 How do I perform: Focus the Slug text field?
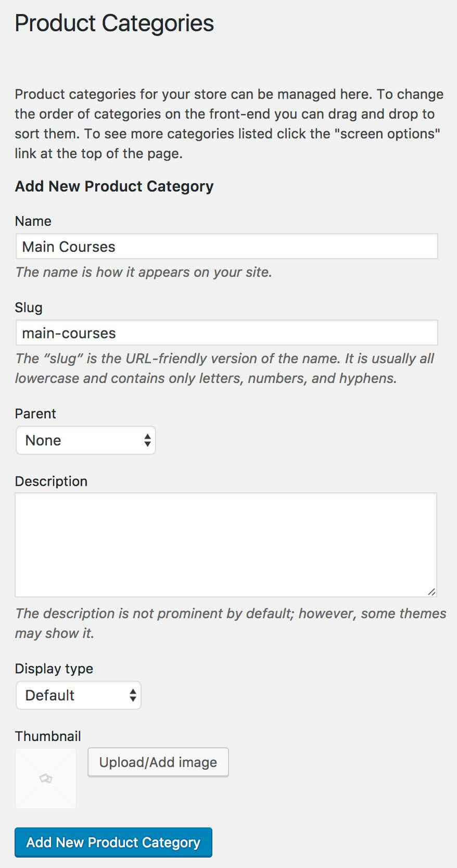pos(226,333)
